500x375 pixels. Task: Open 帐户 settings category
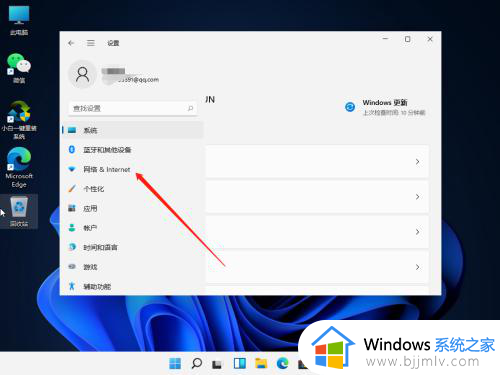(x=133, y=228)
